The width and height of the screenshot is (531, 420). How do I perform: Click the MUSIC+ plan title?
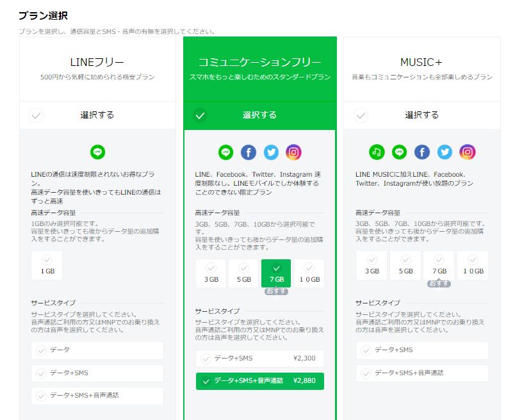point(421,62)
